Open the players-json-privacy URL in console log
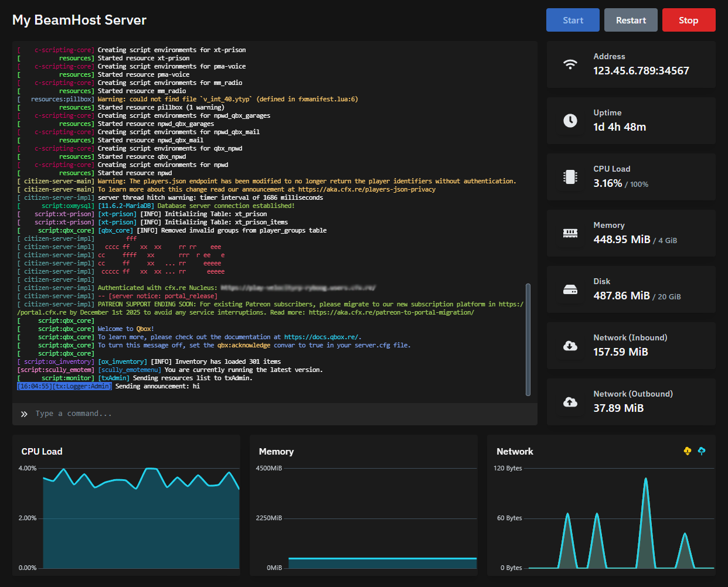The width and height of the screenshot is (728, 587). click(x=367, y=189)
